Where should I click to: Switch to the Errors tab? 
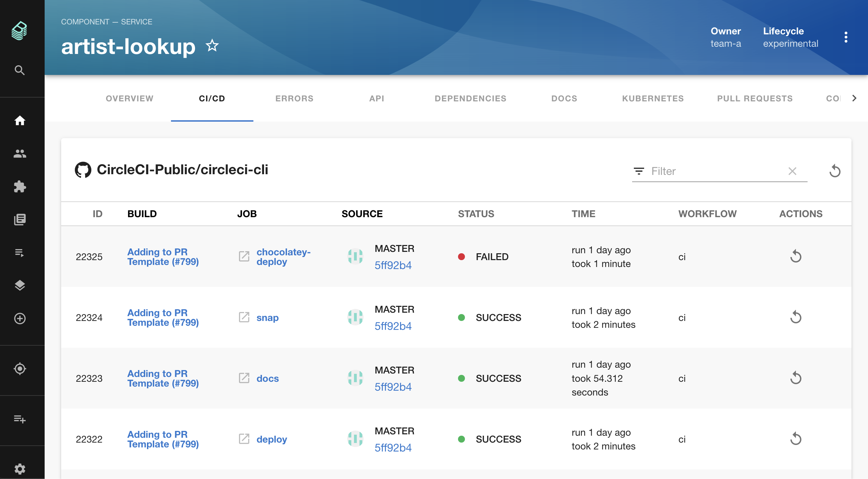[295, 99]
